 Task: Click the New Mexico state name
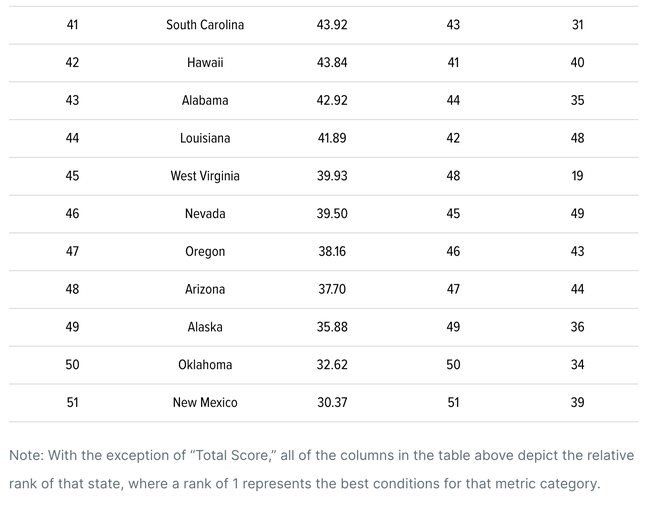tap(205, 403)
